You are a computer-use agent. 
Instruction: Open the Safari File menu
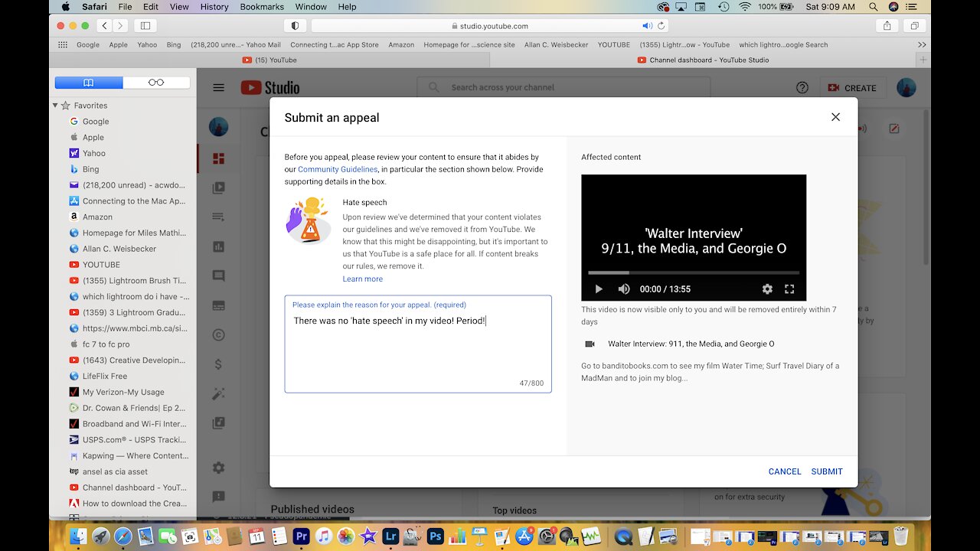point(125,6)
